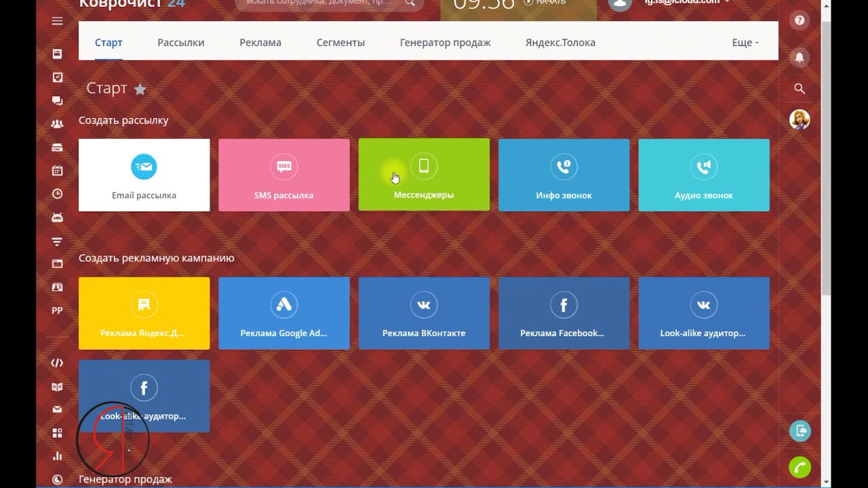The height and width of the screenshot is (488, 868).
Task: Open the open-book icon in sidebar
Action: point(57,387)
